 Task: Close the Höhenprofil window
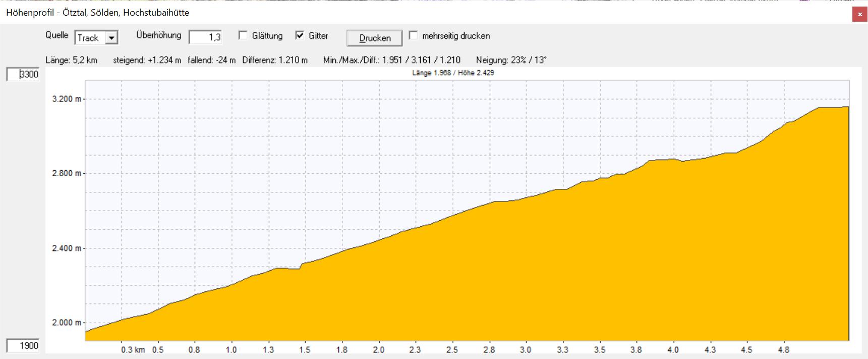click(860, 15)
